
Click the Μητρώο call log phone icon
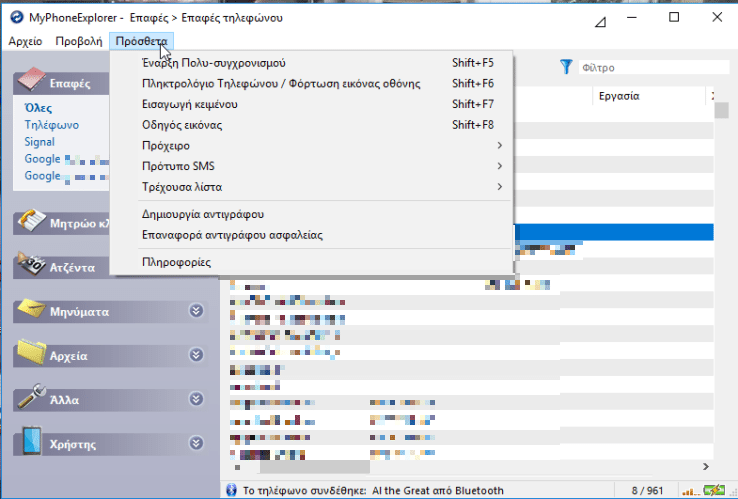click(32, 220)
